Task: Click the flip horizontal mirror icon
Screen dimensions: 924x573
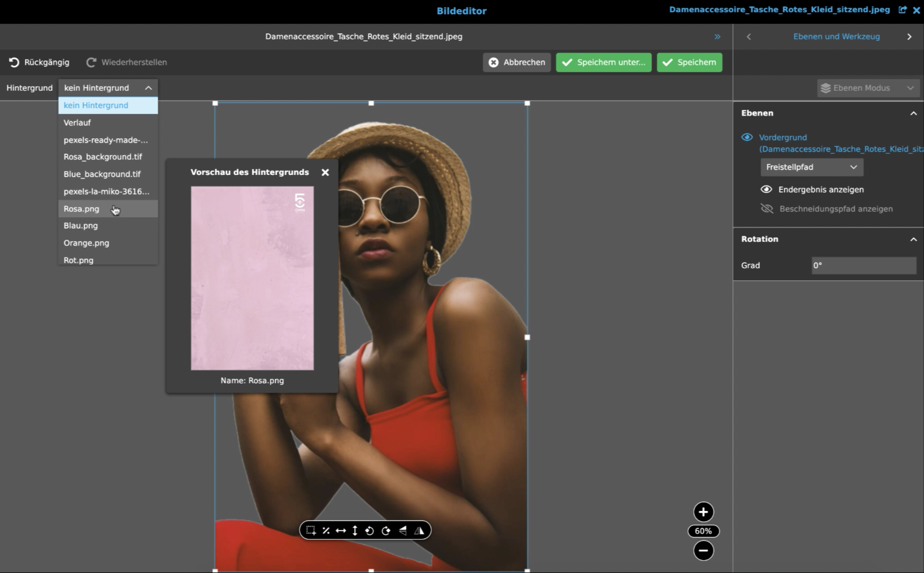Action: click(419, 531)
